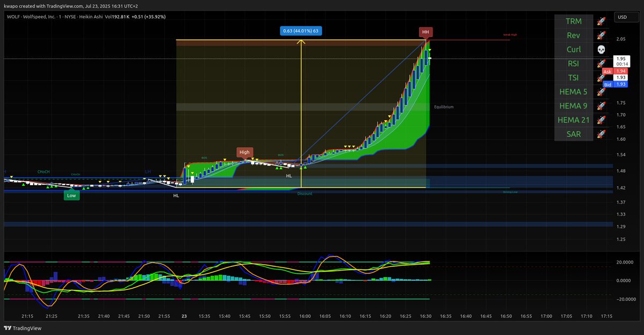
Task: Click the Vol 192.81K volume reading
Action: (117, 17)
